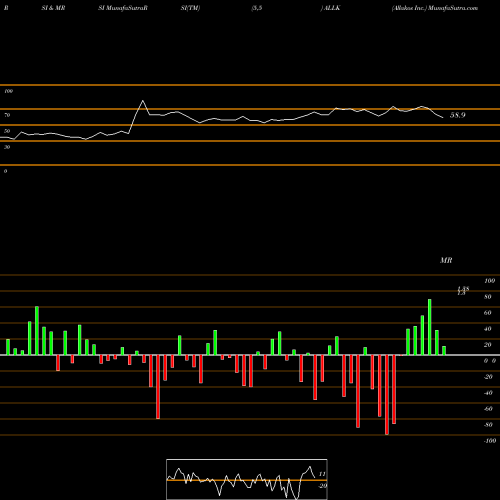This screenshot has height=500, width=500.
Task: Click the RSI axis label '100'
Action: (x=8, y=91)
